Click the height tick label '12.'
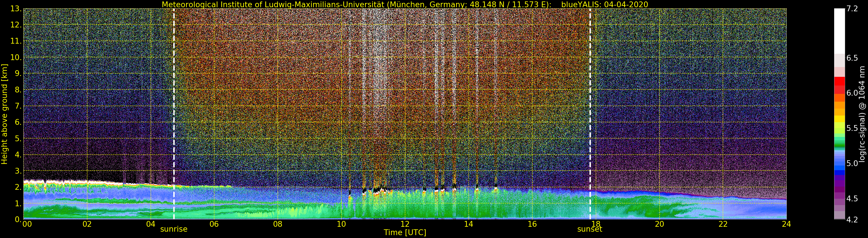Viewport: 868px width, 238px height. pos(16,25)
